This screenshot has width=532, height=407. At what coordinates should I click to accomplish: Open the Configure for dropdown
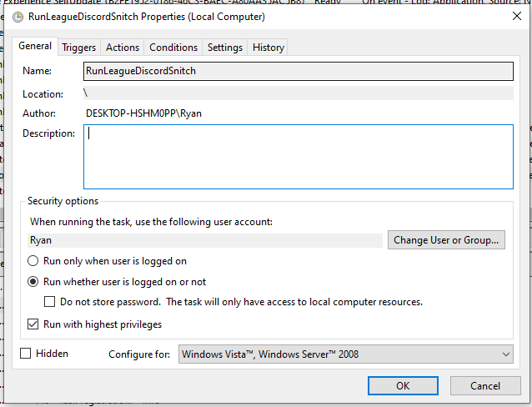click(x=346, y=354)
